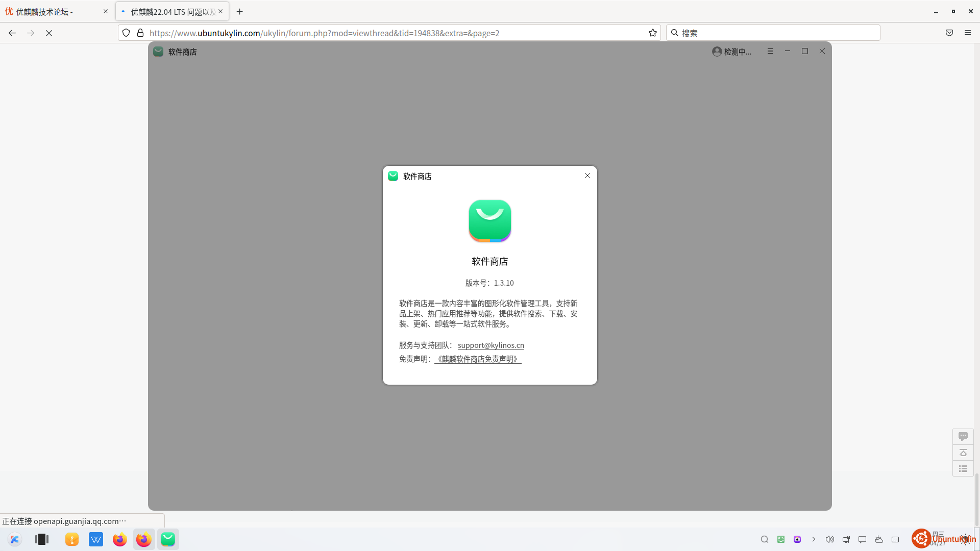This screenshot has width=980, height=551.
Task: Open the tray search magnifier icon
Action: [765, 539]
